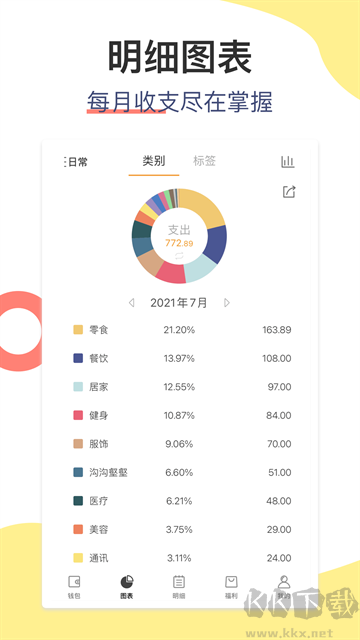The height and width of the screenshot is (640, 360).
Task: Switch to the 标签 tab
Action: point(204,161)
